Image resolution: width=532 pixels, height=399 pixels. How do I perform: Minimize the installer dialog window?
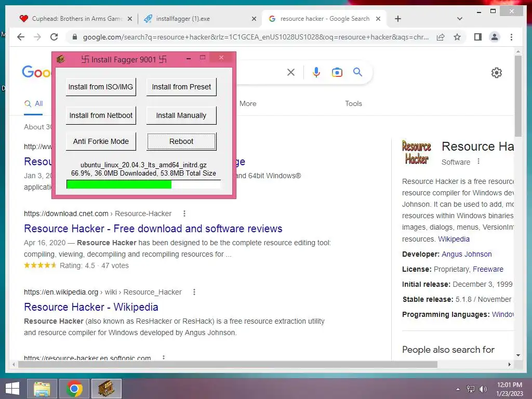tap(189, 59)
